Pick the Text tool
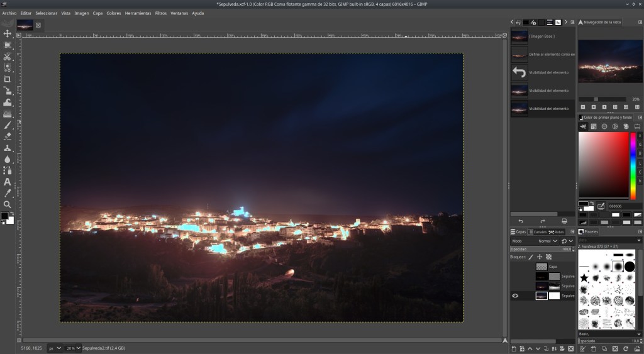This screenshot has height=354, width=644. [x=8, y=182]
